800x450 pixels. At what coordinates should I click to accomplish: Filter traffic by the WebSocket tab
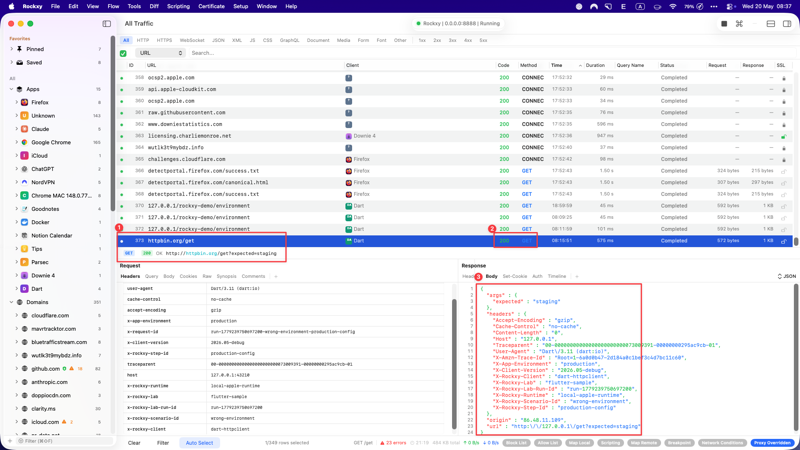coord(192,40)
